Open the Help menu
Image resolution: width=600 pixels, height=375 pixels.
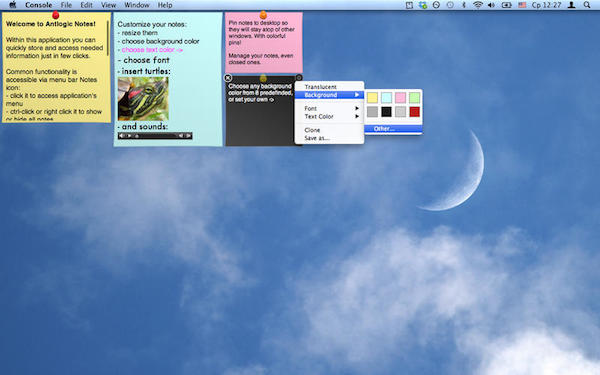click(x=165, y=5)
